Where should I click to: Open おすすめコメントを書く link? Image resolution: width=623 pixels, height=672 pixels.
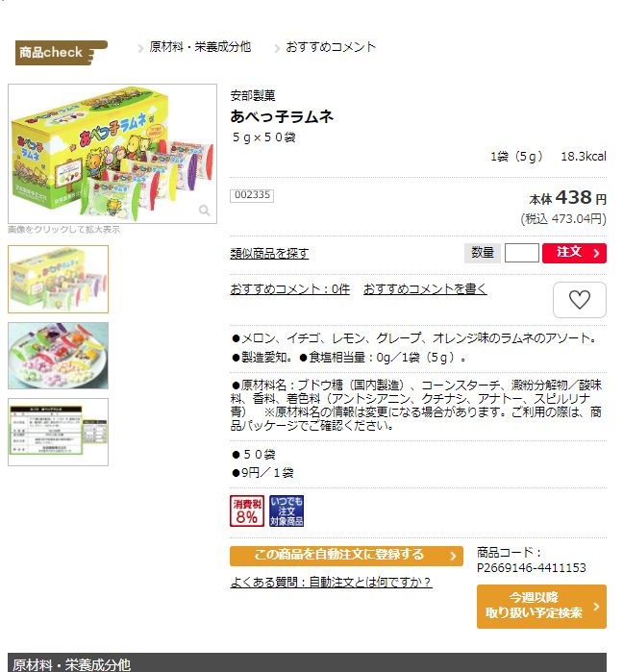pyautogui.click(x=425, y=289)
